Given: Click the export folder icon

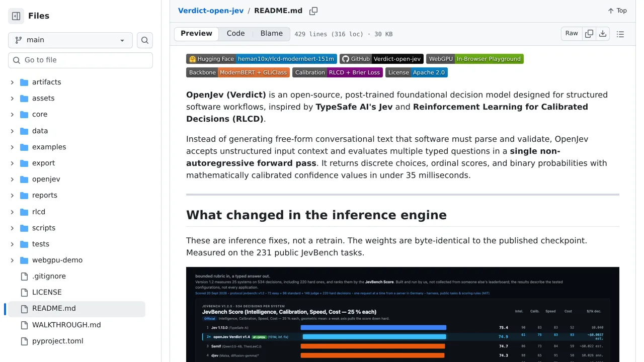Looking at the screenshot, I should point(24,163).
